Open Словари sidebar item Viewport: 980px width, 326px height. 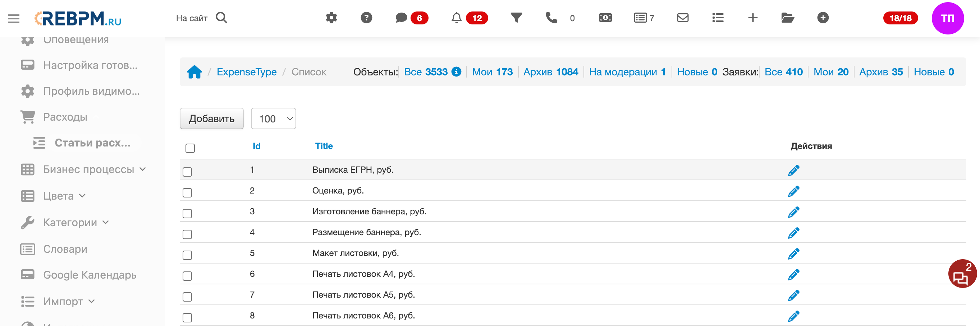pos(54,249)
